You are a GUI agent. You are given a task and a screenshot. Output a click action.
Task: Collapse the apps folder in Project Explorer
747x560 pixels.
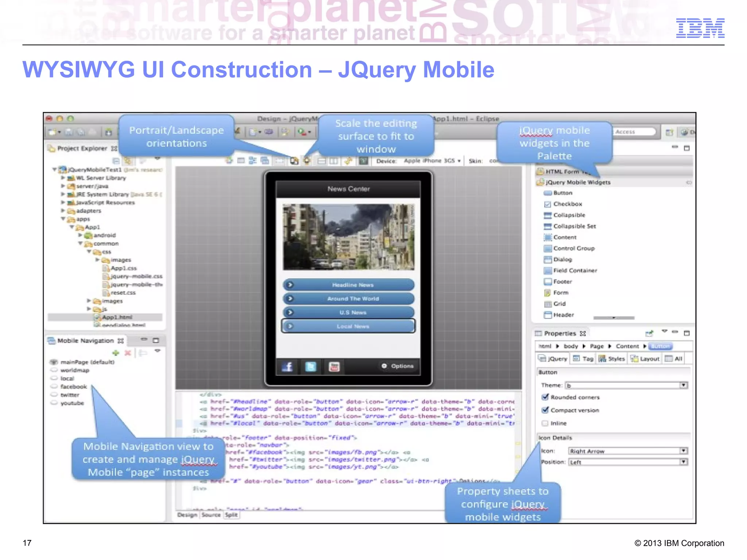pyautogui.click(x=63, y=219)
